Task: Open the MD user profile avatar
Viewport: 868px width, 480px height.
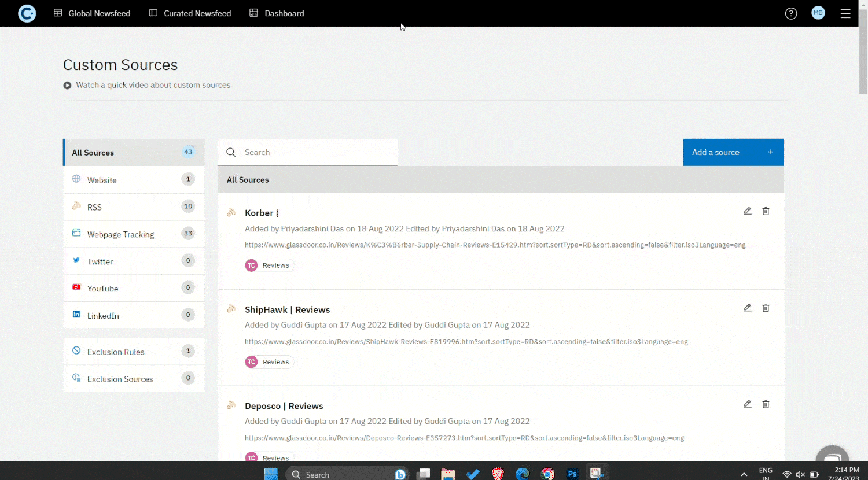Action: (818, 13)
